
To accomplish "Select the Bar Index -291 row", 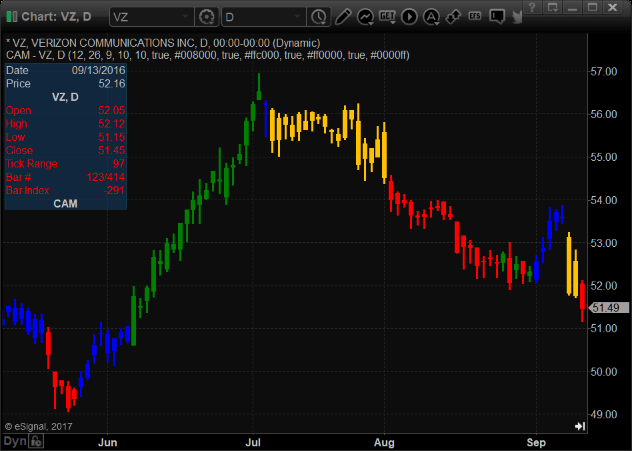I will pyautogui.click(x=66, y=190).
